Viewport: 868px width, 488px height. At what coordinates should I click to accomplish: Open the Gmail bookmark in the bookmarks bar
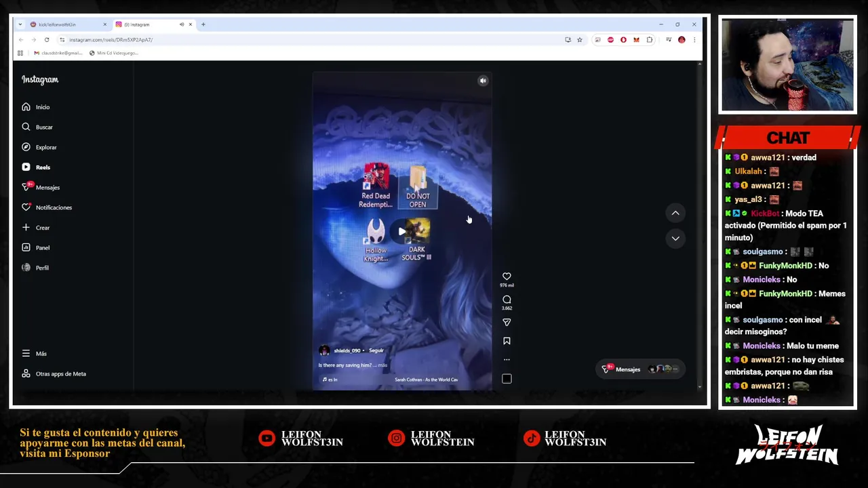coord(58,53)
